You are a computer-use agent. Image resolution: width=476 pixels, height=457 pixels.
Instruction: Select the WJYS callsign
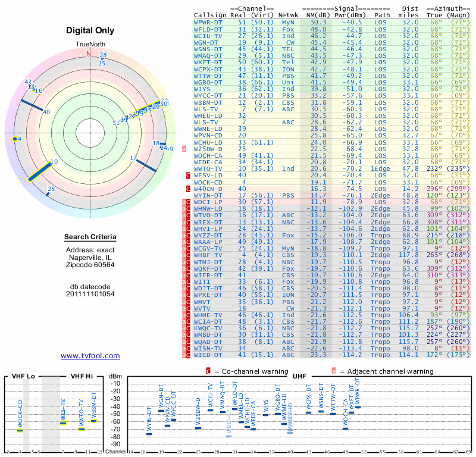[202, 89]
